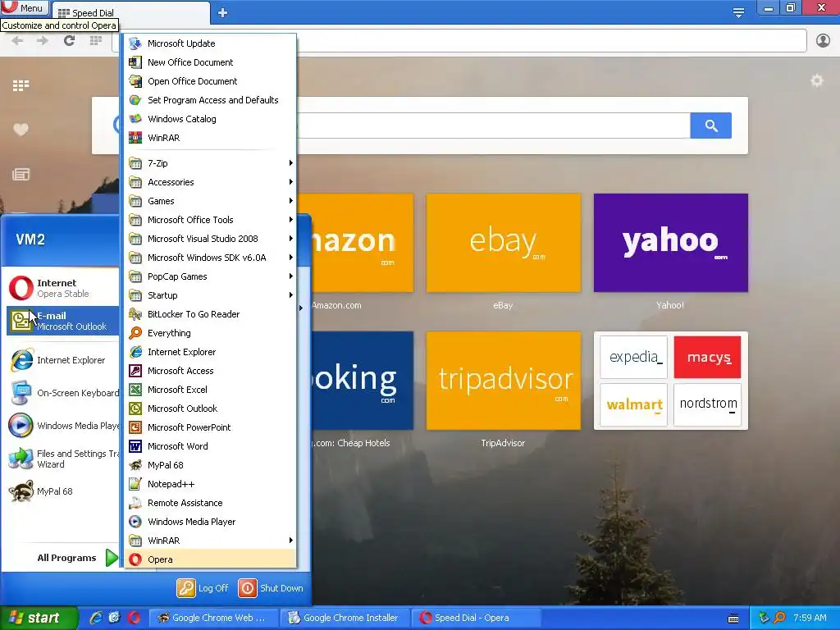Click Internet Explorer quick launch icon
The image size is (840, 630).
[x=96, y=618]
